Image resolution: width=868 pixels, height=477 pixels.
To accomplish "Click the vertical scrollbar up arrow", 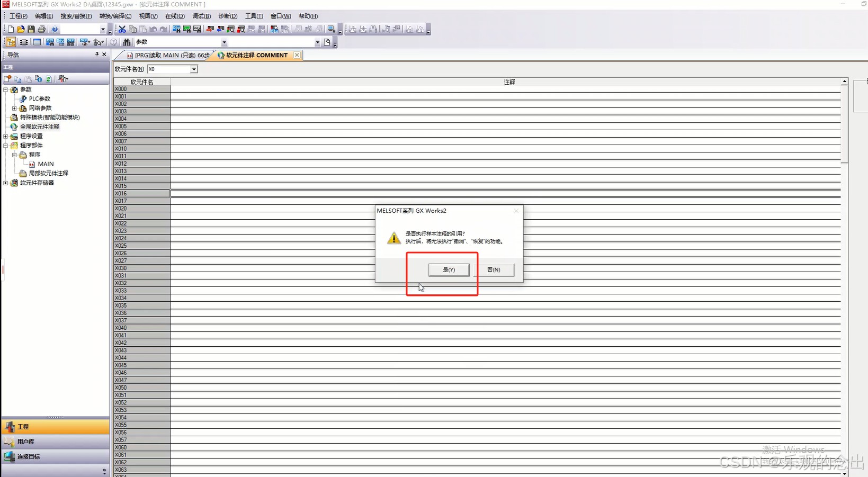I will tap(845, 82).
